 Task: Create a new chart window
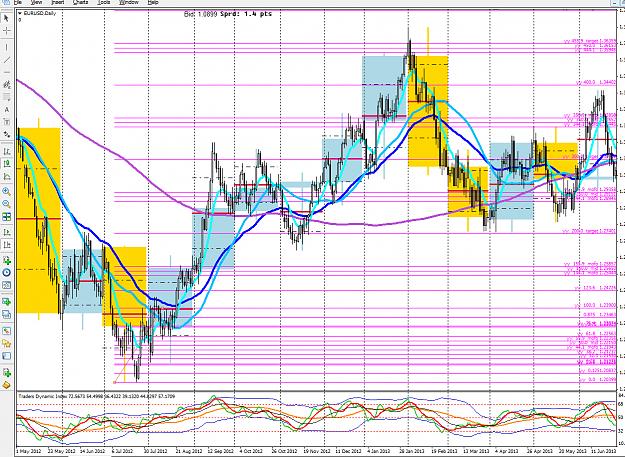(6, 302)
